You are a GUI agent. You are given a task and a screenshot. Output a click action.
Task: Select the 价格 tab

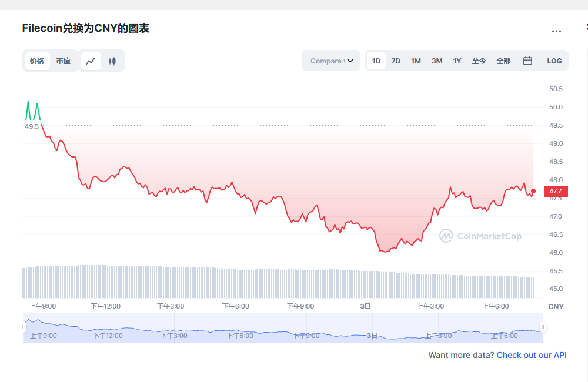coord(37,61)
